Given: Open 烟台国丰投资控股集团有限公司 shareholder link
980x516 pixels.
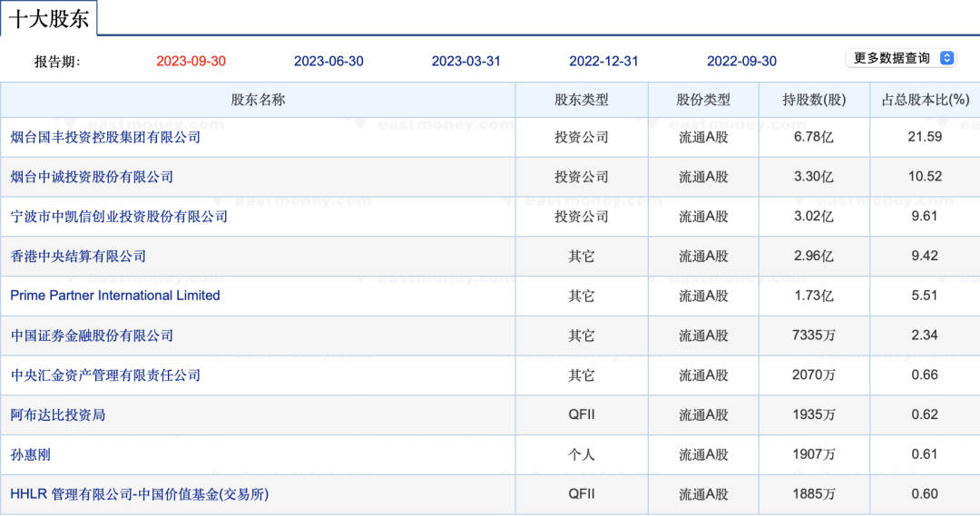Looking at the screenshot, I should coord(105,137).
